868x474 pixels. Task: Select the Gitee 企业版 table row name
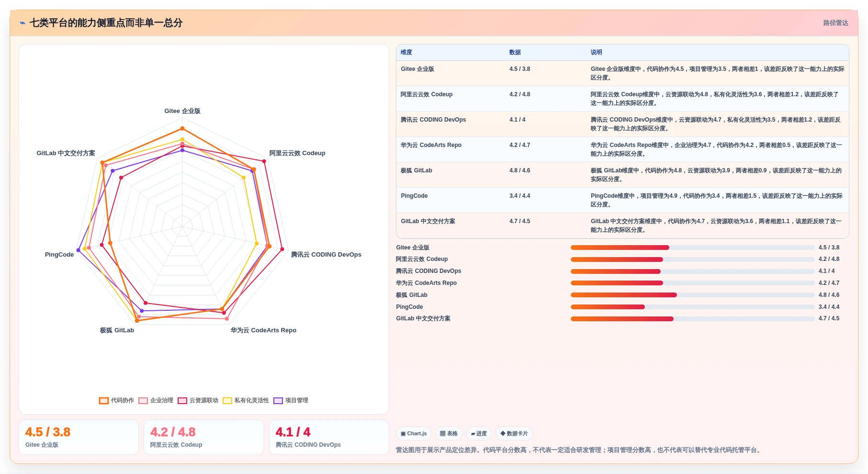point(417,69)
